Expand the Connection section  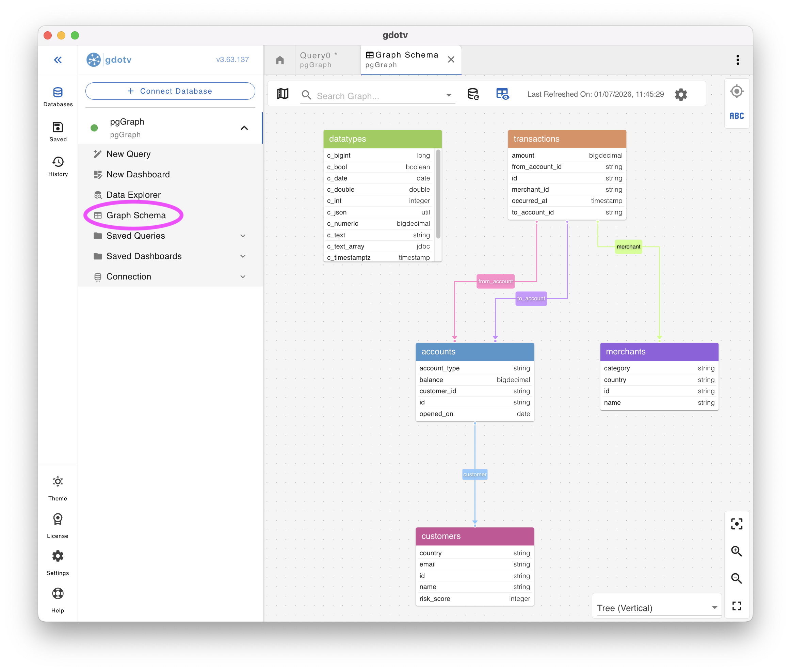243,276
